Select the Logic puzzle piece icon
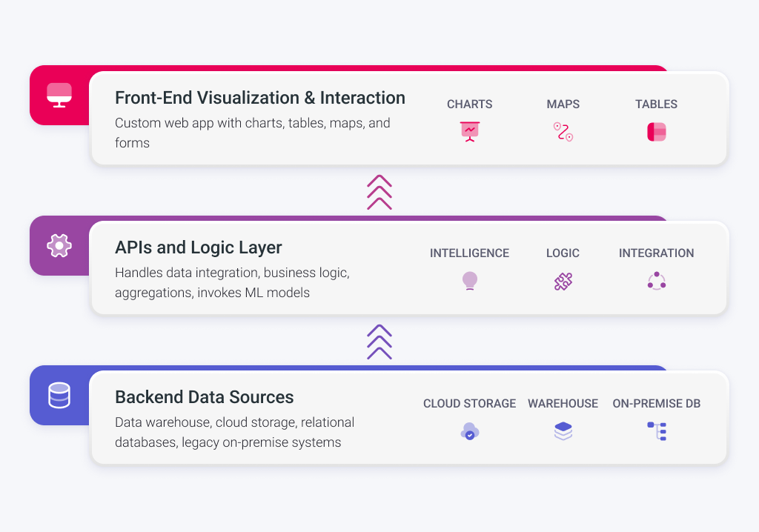This screenshot has height=532, width=759. coord(563,282)
